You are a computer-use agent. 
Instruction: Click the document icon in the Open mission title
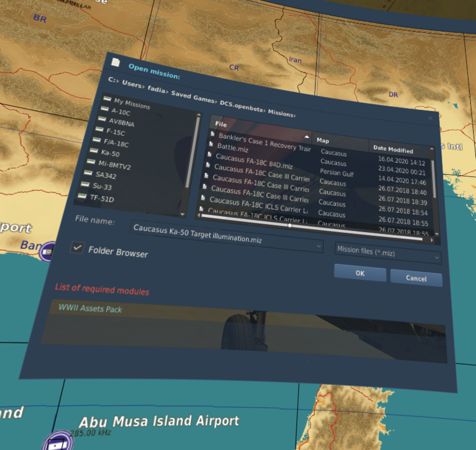[x=115, y=62]
